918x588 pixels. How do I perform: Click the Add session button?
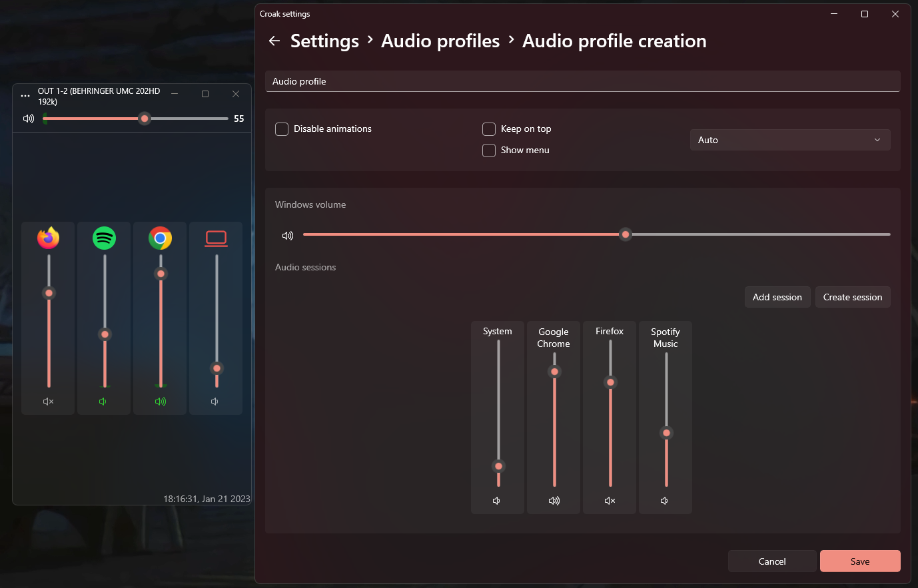(x=777, y=297)
